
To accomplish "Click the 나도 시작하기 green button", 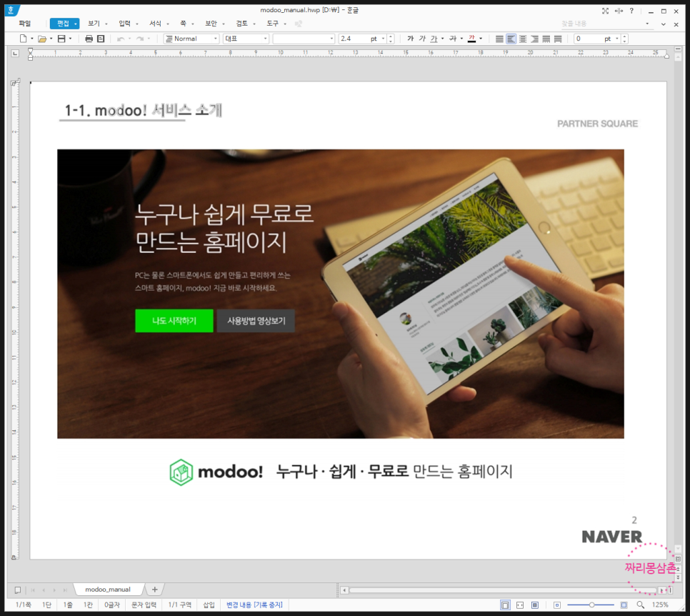I will [174, 321].
